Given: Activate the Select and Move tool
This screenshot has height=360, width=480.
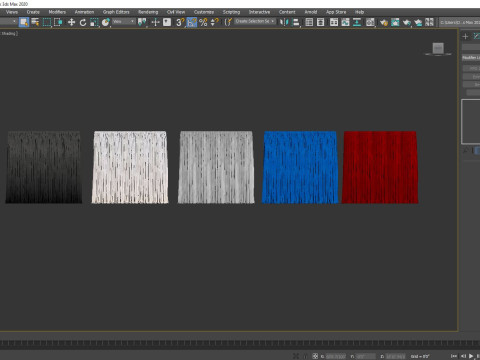Looking at the screenshot, I should click(71, 22).
